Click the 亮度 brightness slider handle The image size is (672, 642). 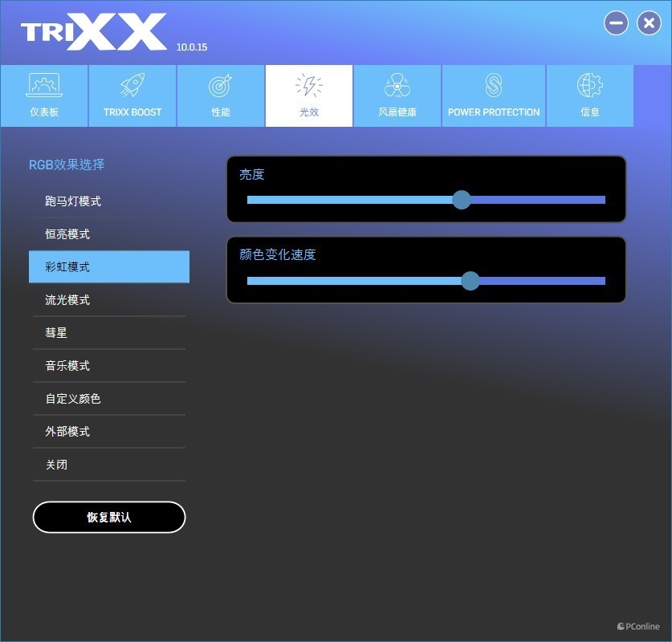(x=462, y=200)
